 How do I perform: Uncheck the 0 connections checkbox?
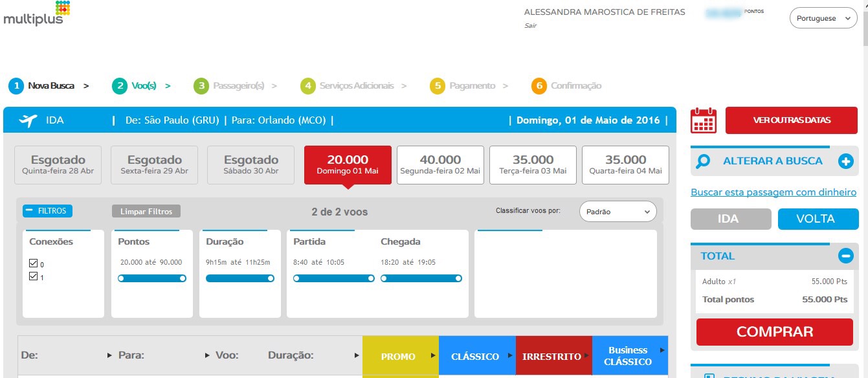pos(34,264)
